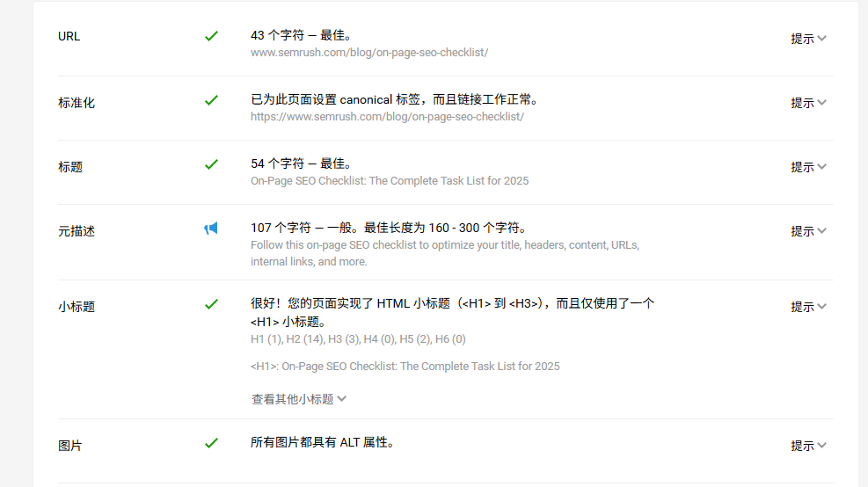Expand the 提示 dropdown for 标准化

808,103
